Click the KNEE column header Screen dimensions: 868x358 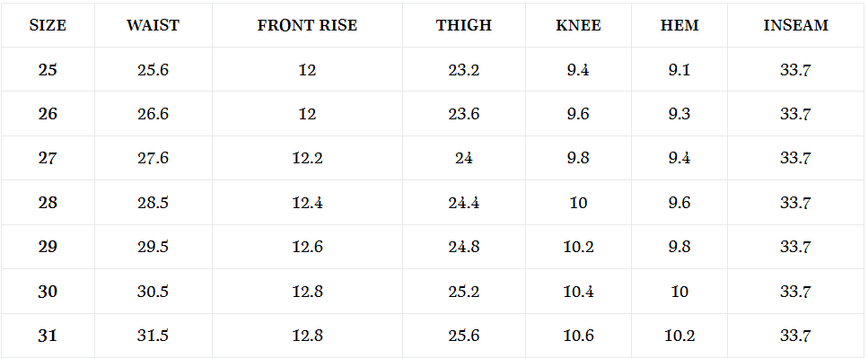(x=578, y=25)
